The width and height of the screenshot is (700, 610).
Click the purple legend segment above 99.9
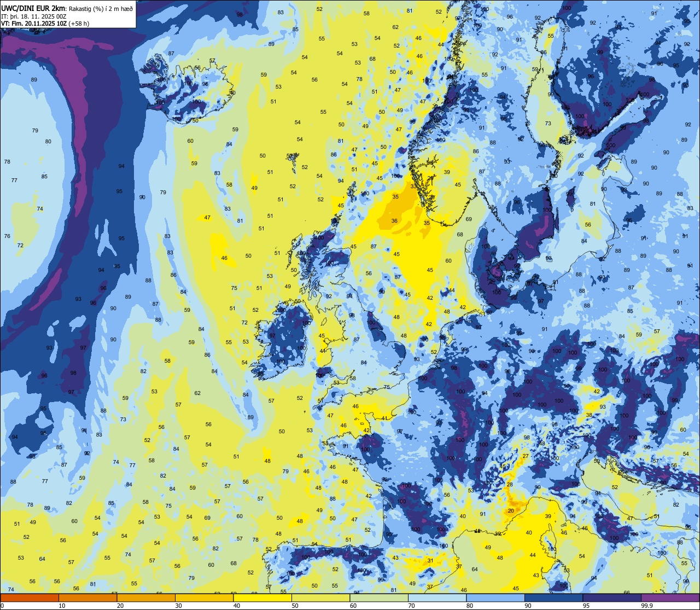[x=670, y=597]
